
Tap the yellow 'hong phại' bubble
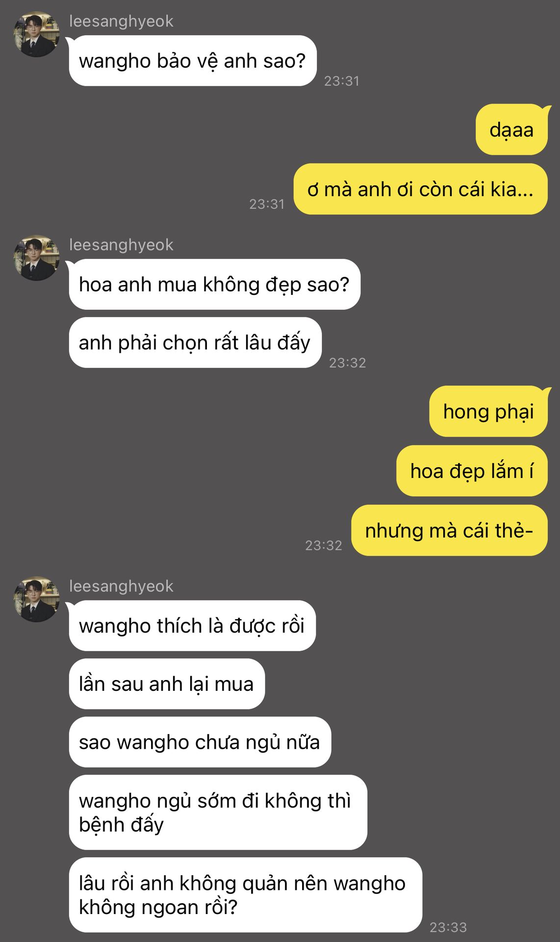pyautogui.click(x=488, y=411)
